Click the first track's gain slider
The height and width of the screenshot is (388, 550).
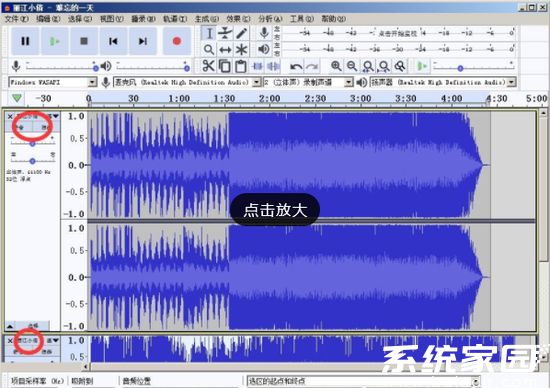(32, 143)
